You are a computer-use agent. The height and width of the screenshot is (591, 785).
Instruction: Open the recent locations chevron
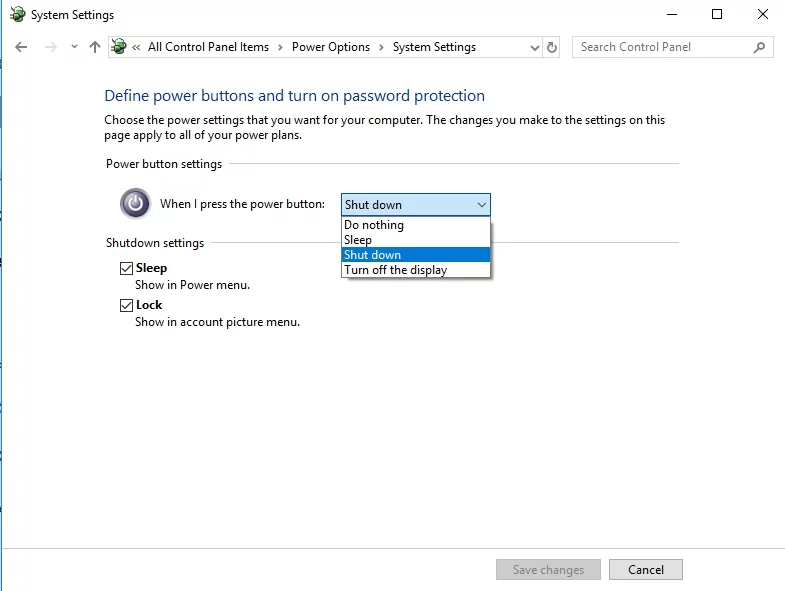point(74,47)
